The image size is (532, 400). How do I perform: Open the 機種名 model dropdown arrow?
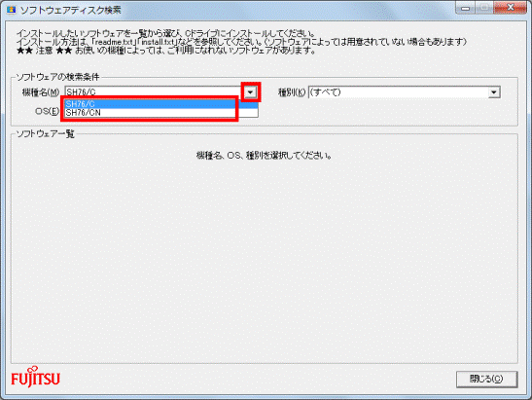250,92
